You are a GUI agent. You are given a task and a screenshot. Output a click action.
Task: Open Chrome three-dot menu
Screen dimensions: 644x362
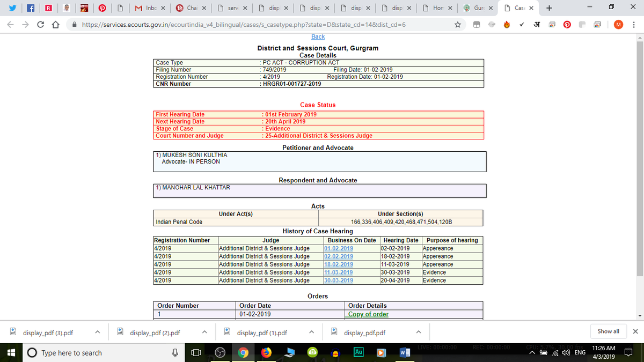[633, 25]
